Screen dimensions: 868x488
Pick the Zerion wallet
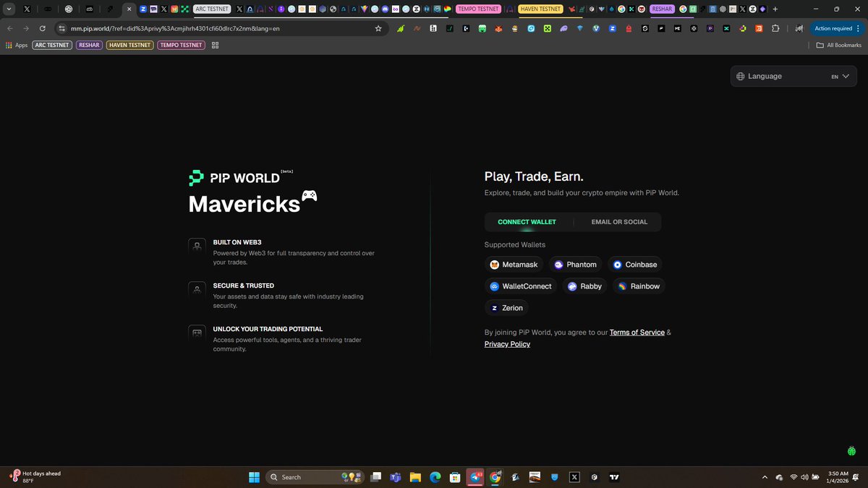tap(506, 308)
